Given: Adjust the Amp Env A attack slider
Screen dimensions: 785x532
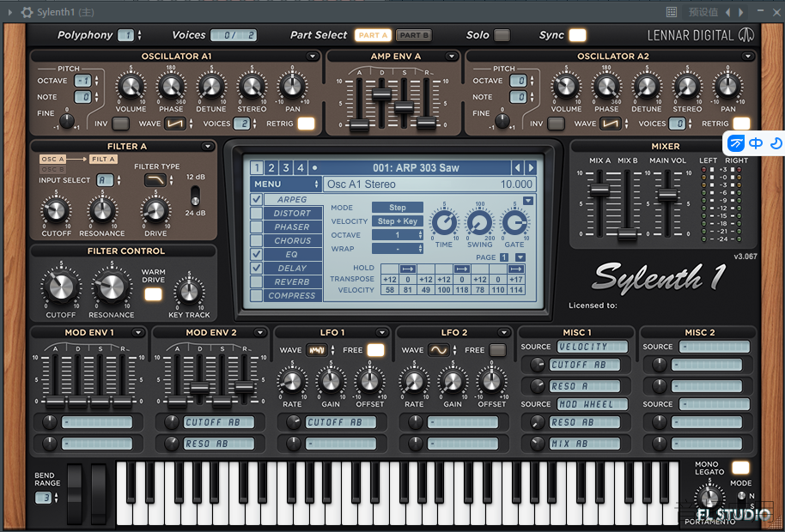Looking at the screenshot, I should [359, 124].
